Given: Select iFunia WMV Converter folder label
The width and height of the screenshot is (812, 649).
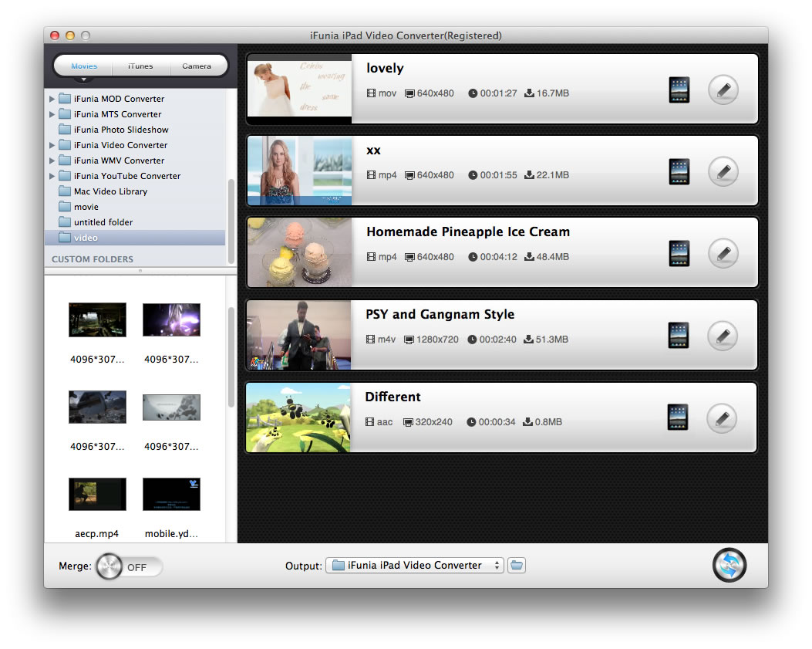Looking at the screenshot, I should [x=119, y=161].
